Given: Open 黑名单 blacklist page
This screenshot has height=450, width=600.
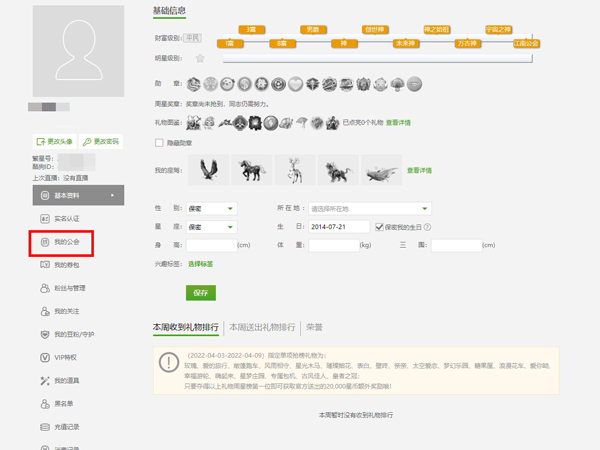Looking at the screenshot, I should pos(65,404).
